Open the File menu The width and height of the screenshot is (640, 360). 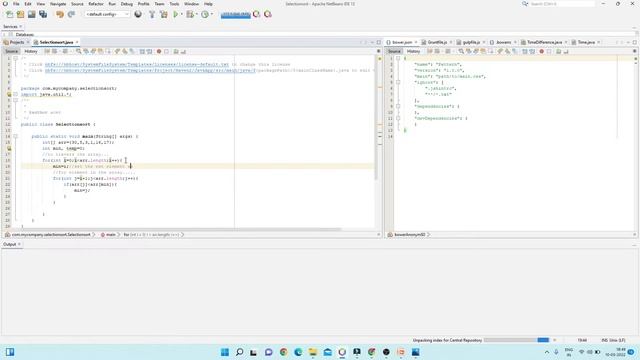click(x=16, y=4)
